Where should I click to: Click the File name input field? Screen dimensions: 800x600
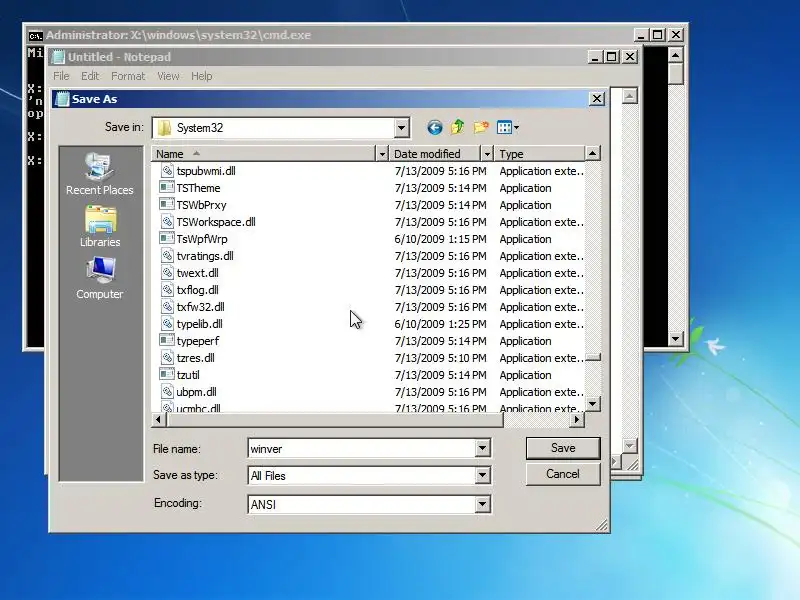[362, 448]
